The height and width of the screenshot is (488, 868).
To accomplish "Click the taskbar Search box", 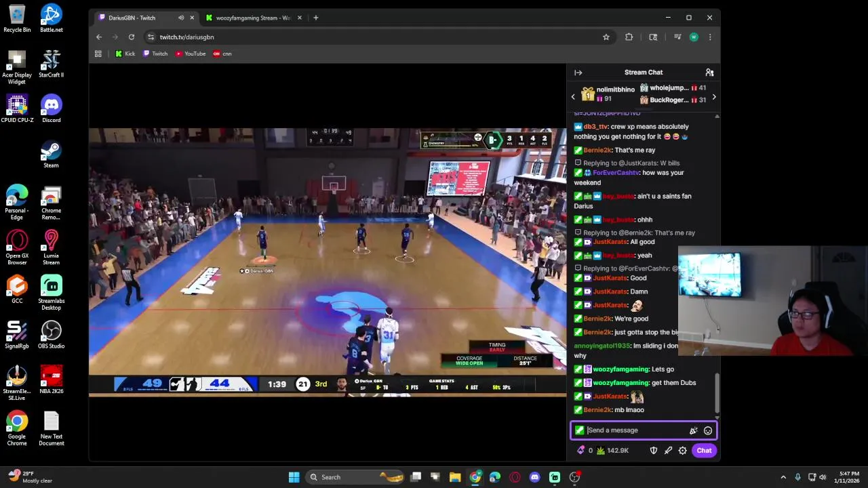I will tap(354, 477).
